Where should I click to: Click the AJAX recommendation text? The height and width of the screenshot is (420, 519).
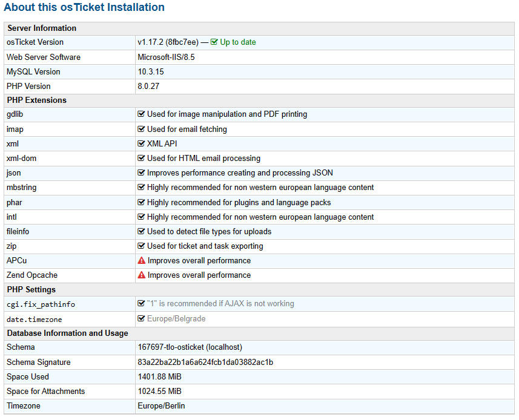pyautogui.click(x=220, y=304)
